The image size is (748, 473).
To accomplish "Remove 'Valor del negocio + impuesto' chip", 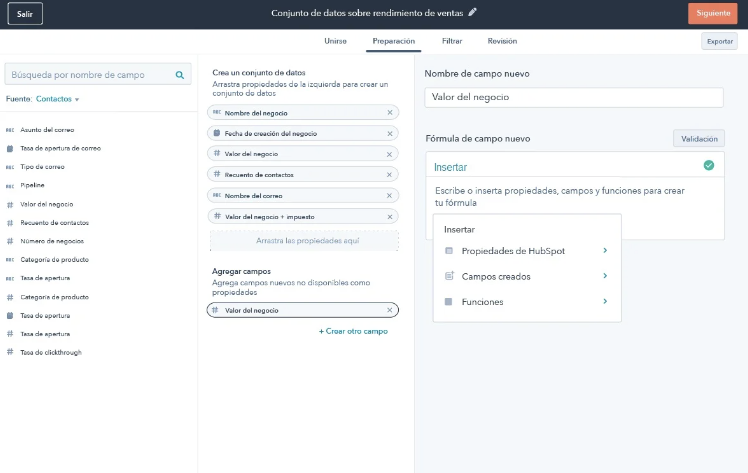I will (390, 216).
